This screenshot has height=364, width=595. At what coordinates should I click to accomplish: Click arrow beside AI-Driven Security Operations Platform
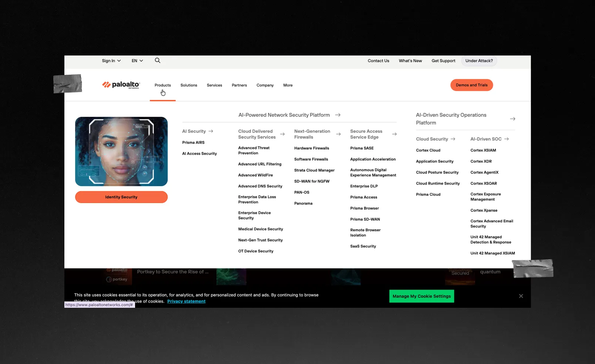click(512, 119)
